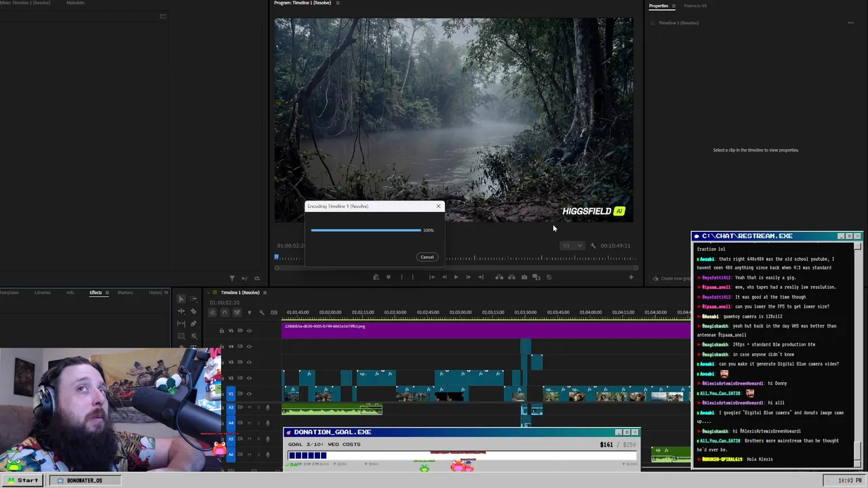Mark Out point in Program monitor
The width and height of the screenshot is (868, 488).
tap(413, 277)
